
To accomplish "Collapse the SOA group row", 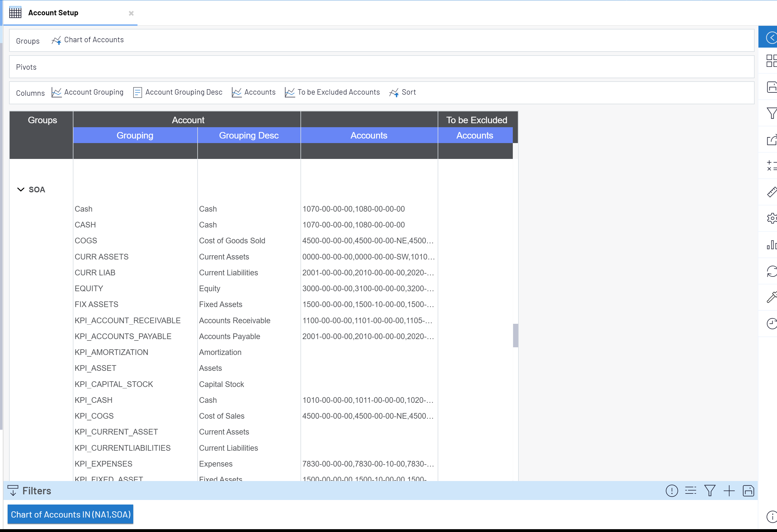I will tap(20, 189).
